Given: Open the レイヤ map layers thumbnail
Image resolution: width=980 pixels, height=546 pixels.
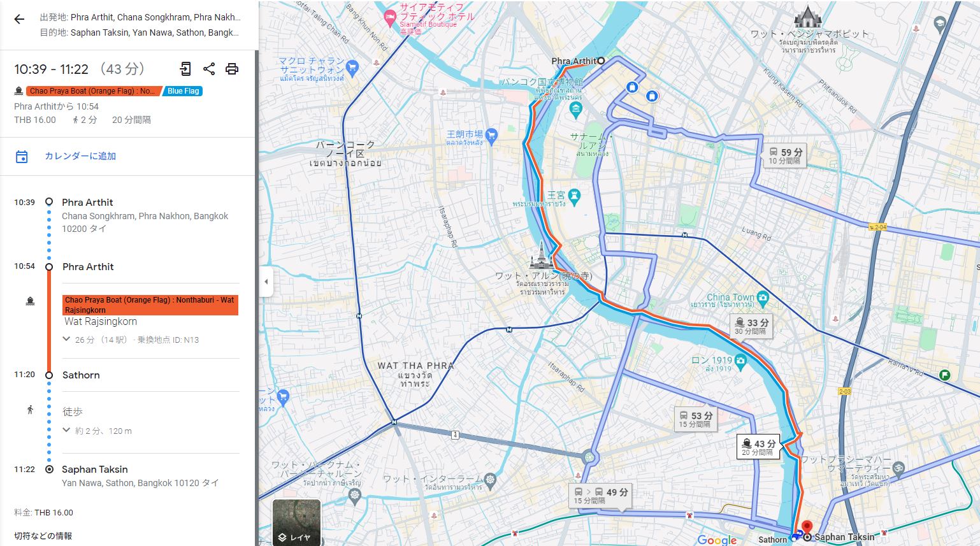Looking at the screenshot, I should click(296, 522).
